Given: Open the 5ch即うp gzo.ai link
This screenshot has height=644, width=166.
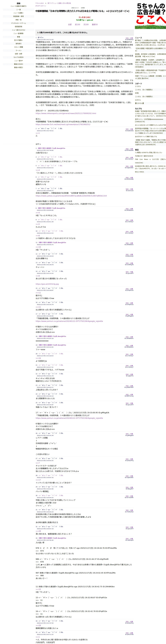Looking at the screenshot, I should pos(85,20).
